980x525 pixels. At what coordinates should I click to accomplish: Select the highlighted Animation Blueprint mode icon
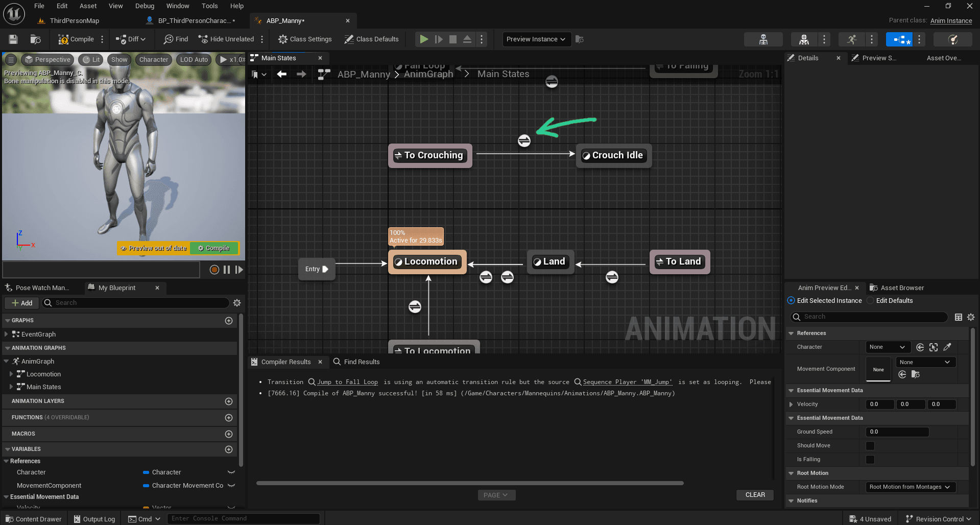899,39
